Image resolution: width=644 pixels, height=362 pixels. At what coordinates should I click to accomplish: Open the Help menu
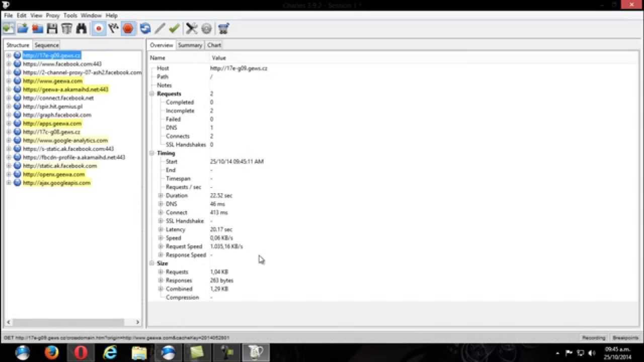(112, 16)
